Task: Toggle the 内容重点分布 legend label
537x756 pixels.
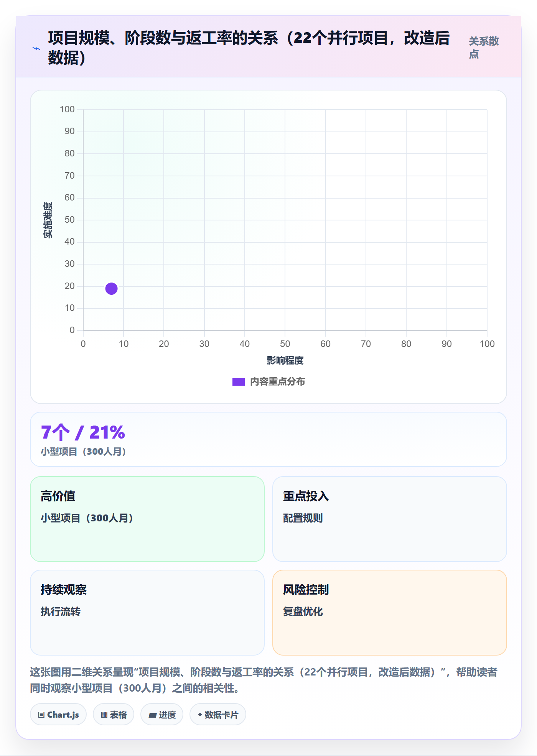Action: 278,382
